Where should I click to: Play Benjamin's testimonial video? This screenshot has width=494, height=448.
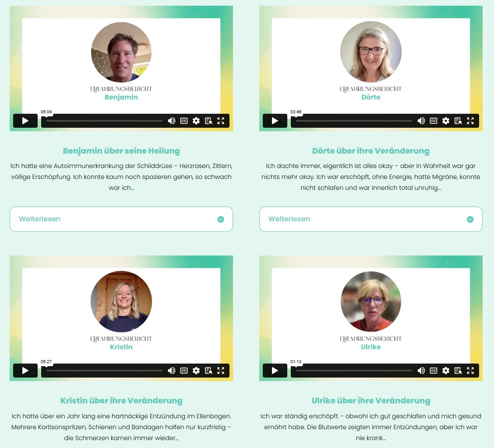pyautogui.click(x=25, y=121)
